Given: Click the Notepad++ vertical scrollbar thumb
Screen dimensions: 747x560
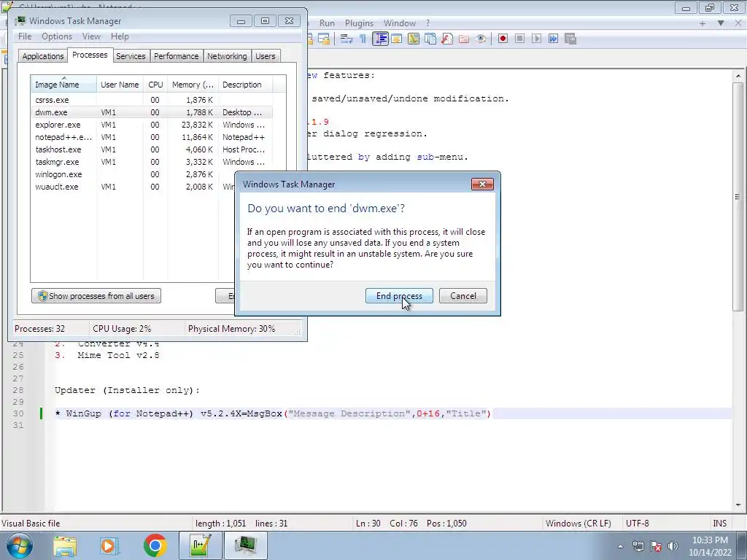Looking at the screenshot, I should click(738, 197).
